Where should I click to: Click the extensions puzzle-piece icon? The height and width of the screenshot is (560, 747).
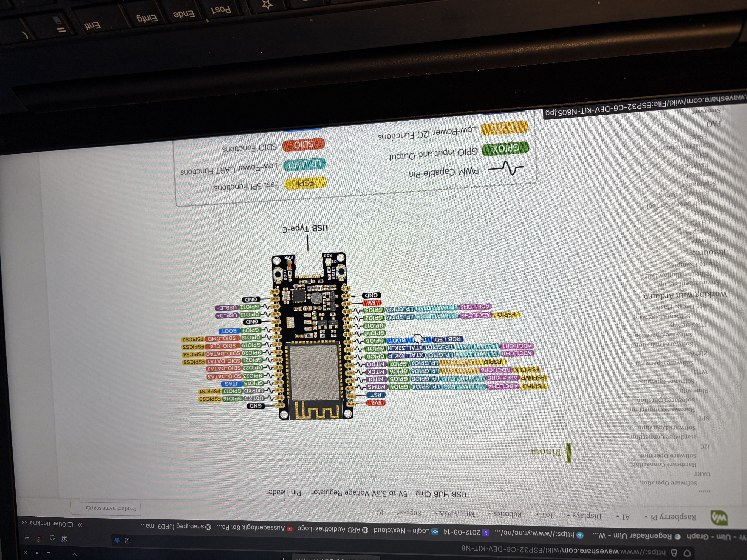pos(52,538)
